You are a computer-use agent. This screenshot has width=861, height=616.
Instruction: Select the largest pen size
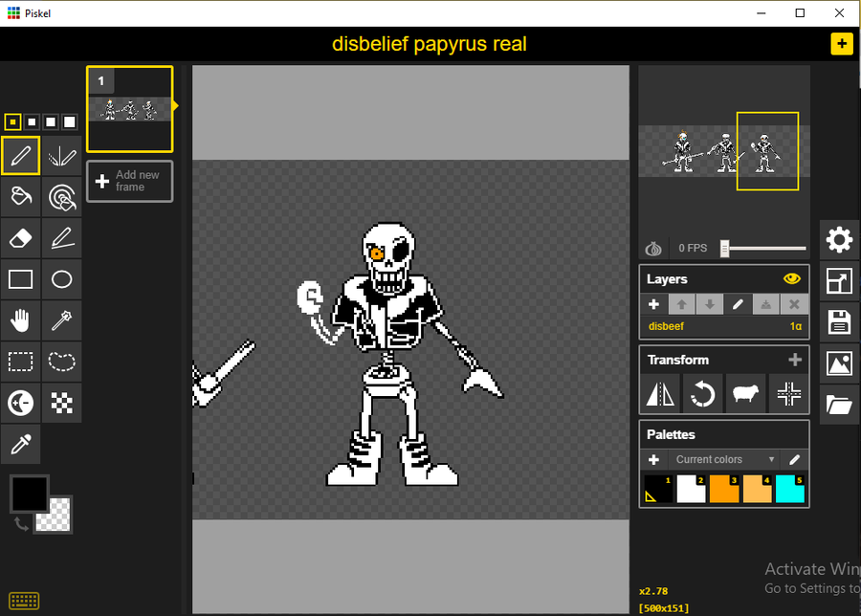point(69,121)
